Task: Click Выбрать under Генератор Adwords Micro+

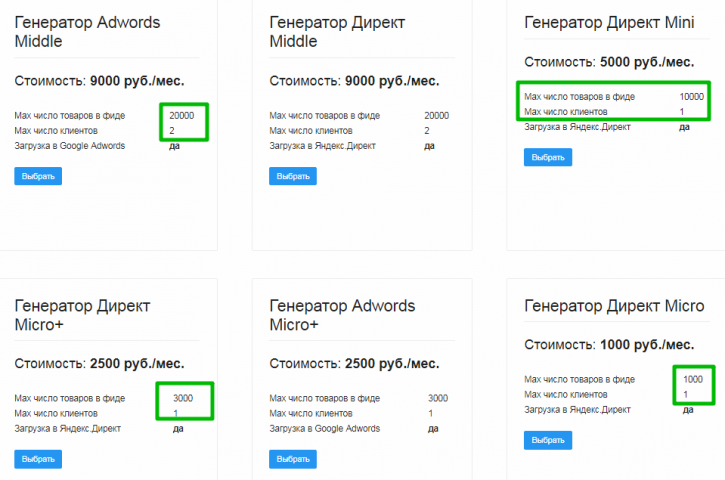Action: point(293,459)
